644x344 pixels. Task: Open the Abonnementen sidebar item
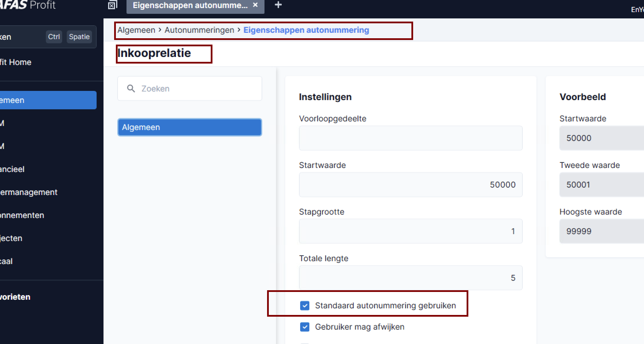pyautogui.click(x=22, y=215)
